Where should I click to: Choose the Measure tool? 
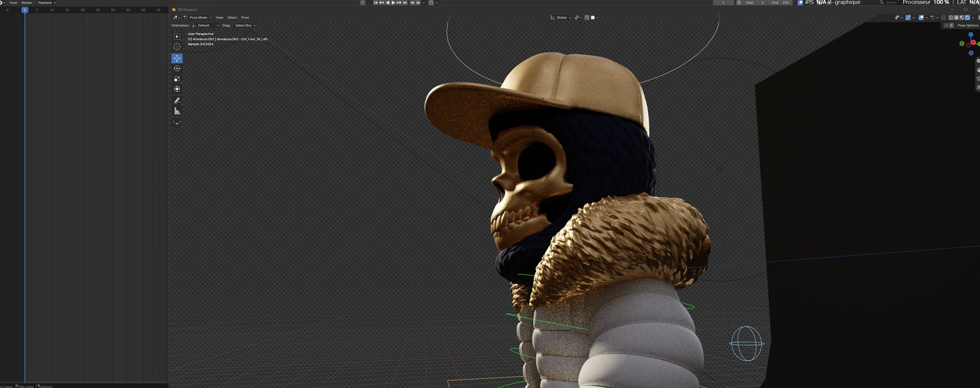[177, 111]
